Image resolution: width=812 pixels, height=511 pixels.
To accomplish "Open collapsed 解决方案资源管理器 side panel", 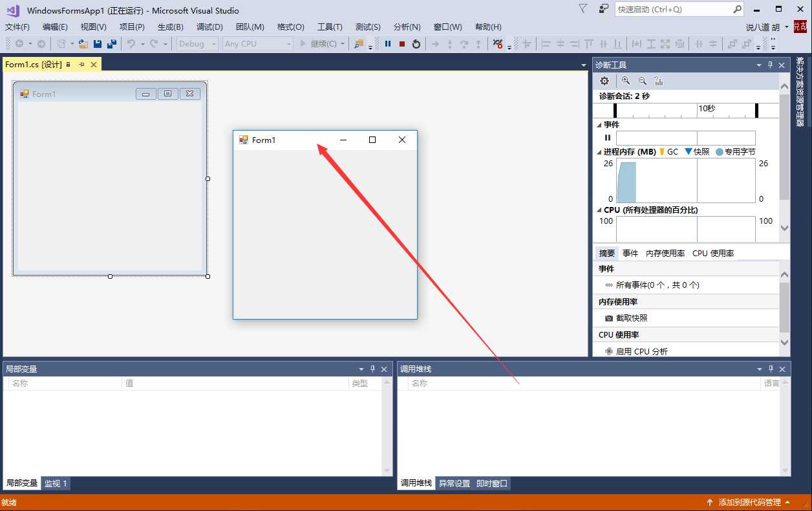I will 800,92.
